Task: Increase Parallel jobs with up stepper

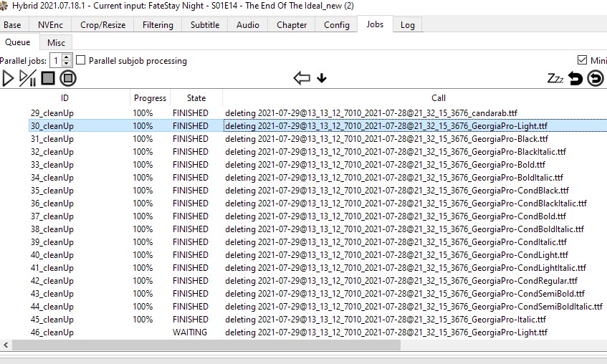Action: [x=67, y=57]
